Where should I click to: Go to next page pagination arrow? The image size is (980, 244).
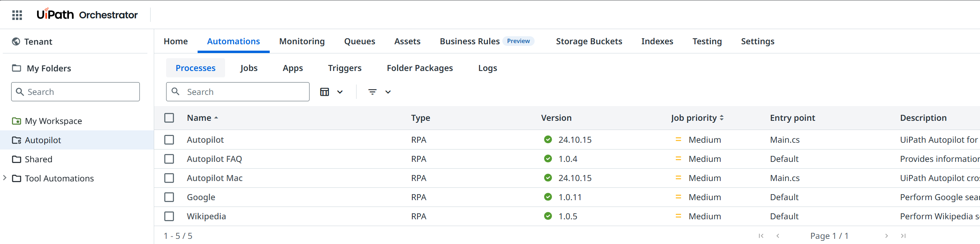[886, 236]
